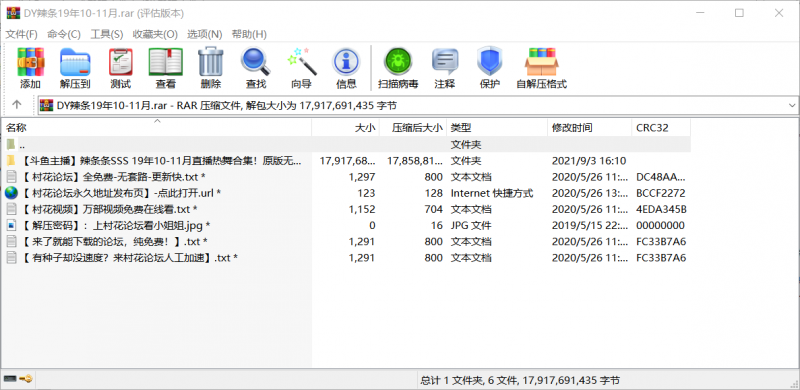Screen dimensions: 800x390
Task: Go up one level with the arrow button
Action: click(x=17, y=105)
